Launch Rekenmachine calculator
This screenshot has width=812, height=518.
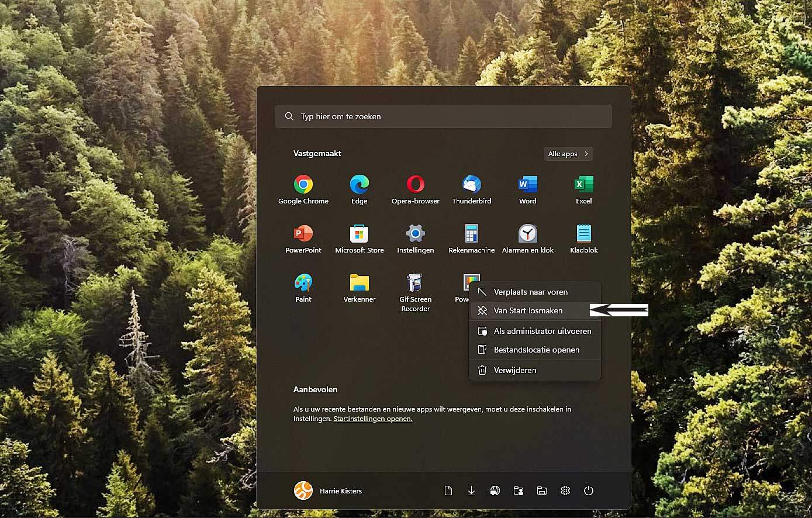tap(471, 239)
